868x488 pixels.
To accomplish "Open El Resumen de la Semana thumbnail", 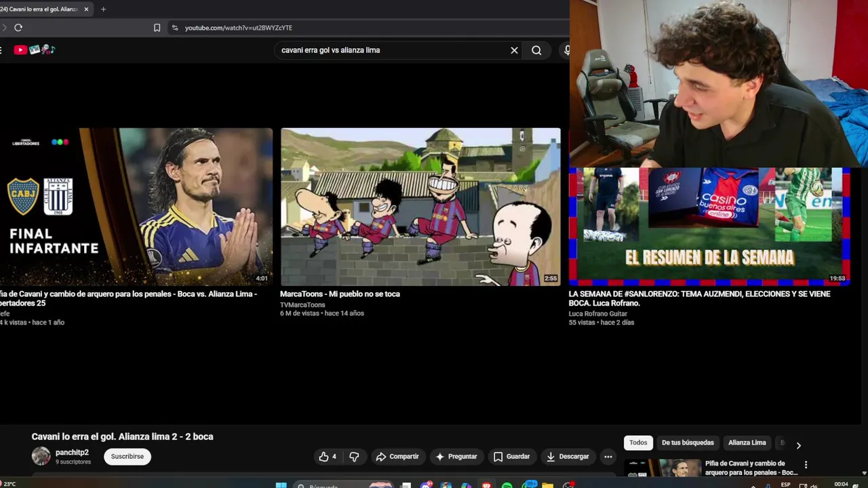I will 709,226.
